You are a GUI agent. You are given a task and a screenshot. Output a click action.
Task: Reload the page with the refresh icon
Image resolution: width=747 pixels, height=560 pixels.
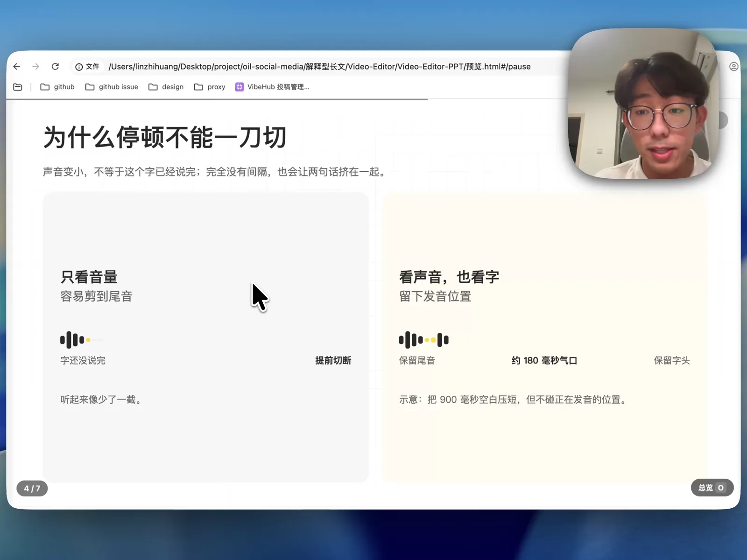pos(55,67)
